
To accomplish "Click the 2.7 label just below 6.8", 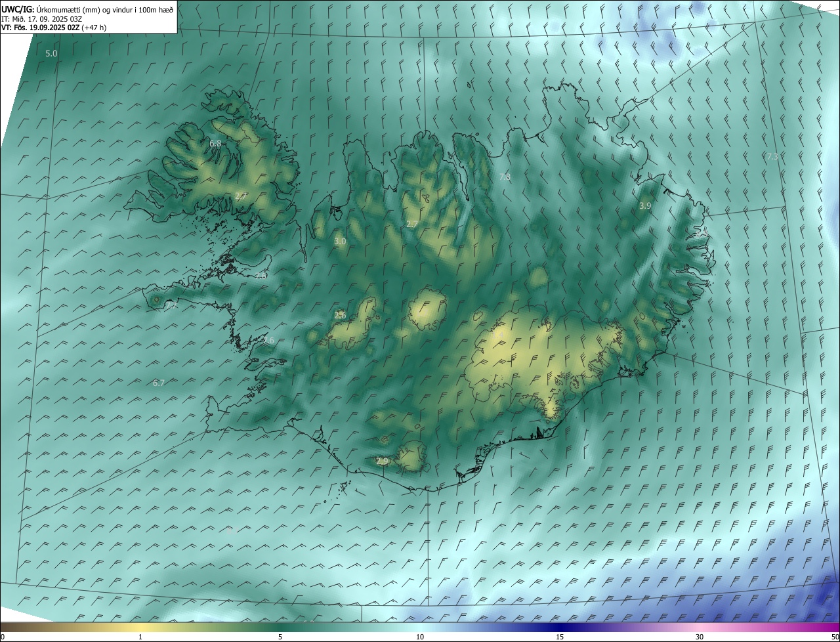I will click(x=241, y=196).
